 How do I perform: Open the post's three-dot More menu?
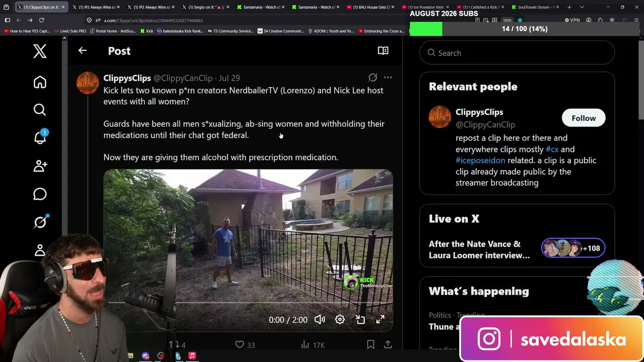tap(387, 77)
